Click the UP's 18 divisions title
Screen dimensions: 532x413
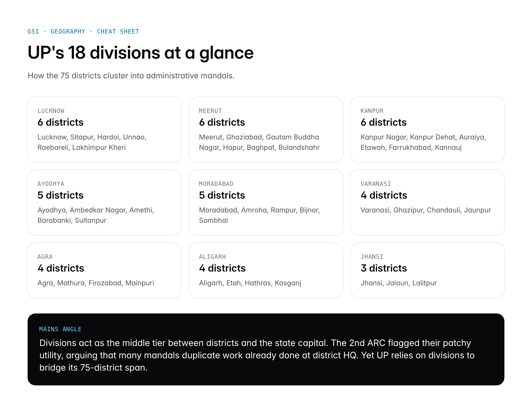(140, 53)
